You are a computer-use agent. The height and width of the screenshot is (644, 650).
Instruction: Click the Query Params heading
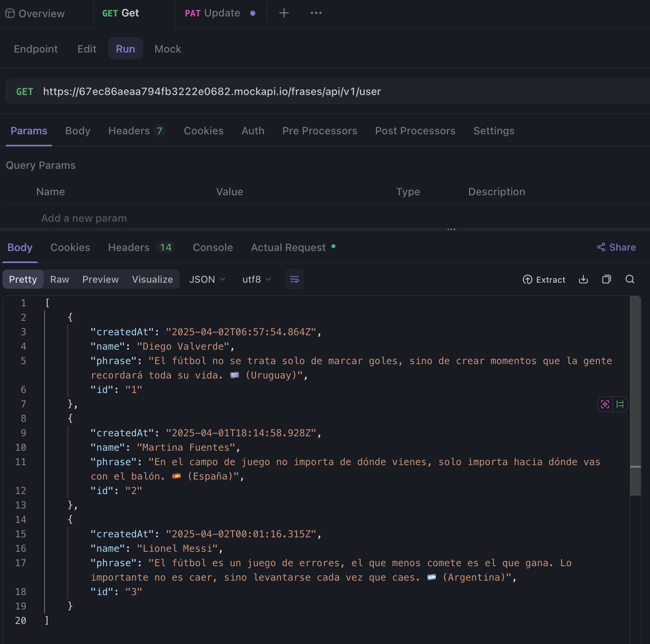coord(41,165)
